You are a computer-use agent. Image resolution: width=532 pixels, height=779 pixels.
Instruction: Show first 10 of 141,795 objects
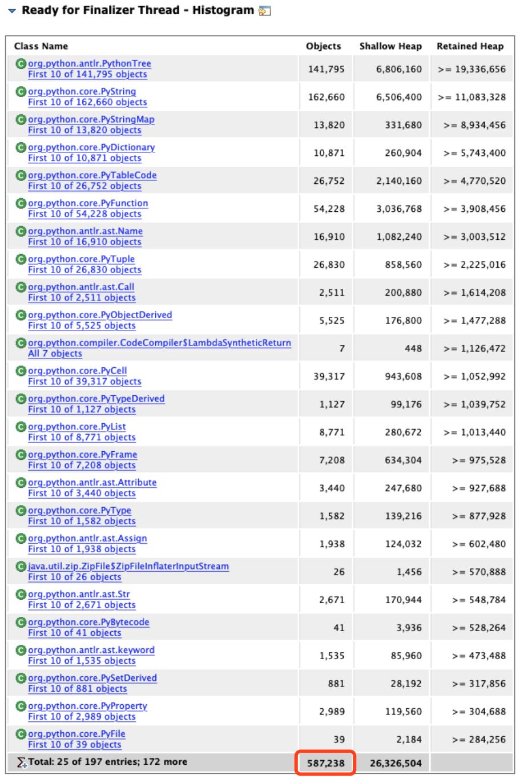(87, 74)
